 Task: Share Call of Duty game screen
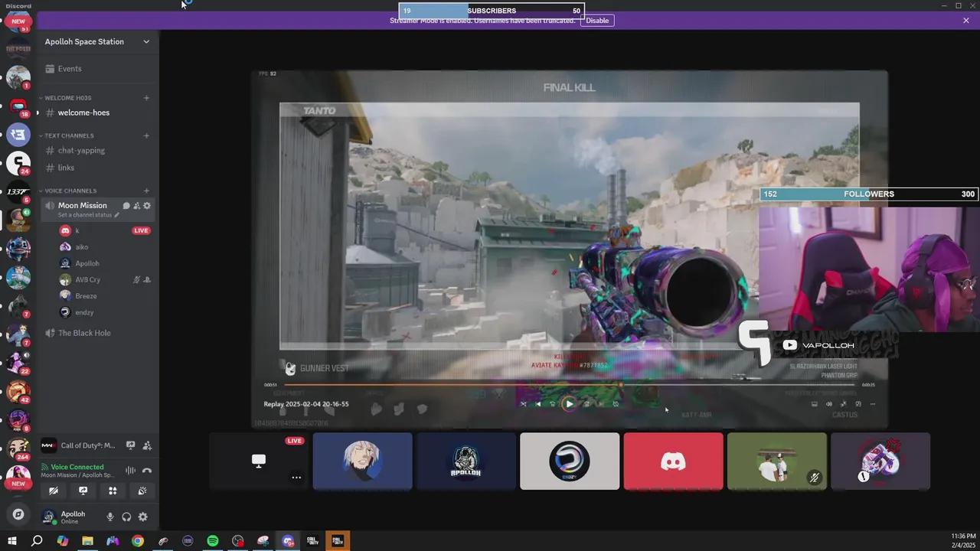click(131, 445)
